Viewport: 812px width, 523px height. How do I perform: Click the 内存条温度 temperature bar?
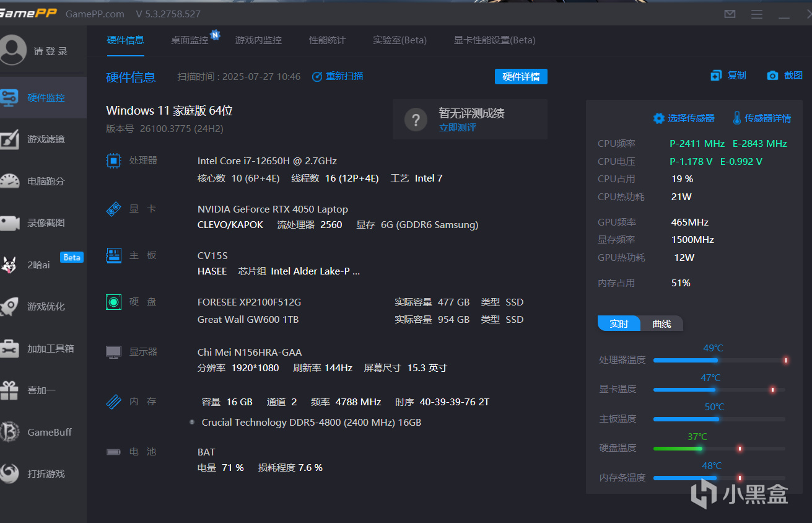[719, 478]
